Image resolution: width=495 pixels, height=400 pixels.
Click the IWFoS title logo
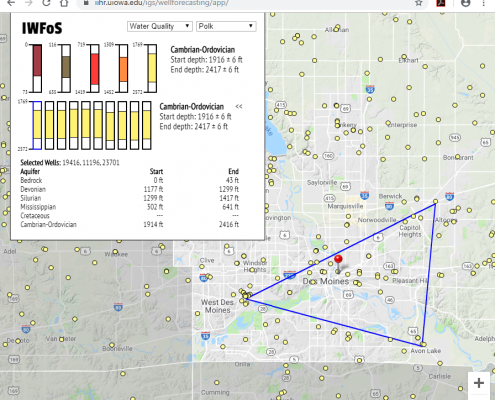click(x=42, y=28)
